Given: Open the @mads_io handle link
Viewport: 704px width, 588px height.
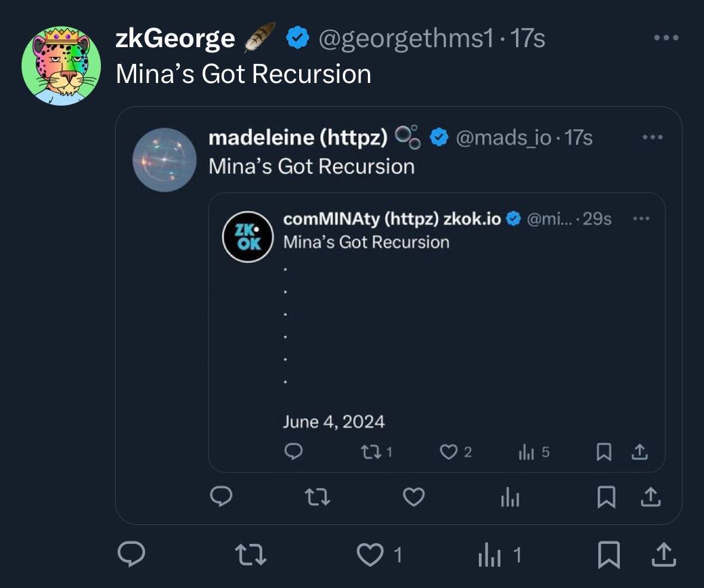Looking at the screenshot, I should pyautogui.click(x=505, y=138).
